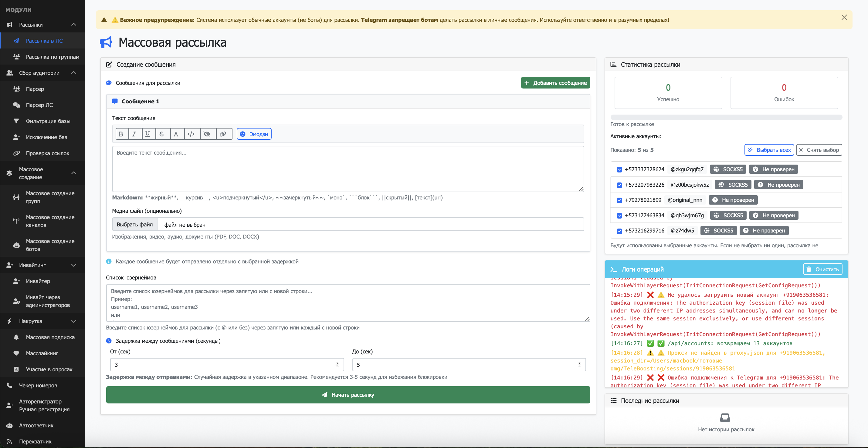
Task: Toggle italic formatting in editor toolbar
Action: [134, 134]
